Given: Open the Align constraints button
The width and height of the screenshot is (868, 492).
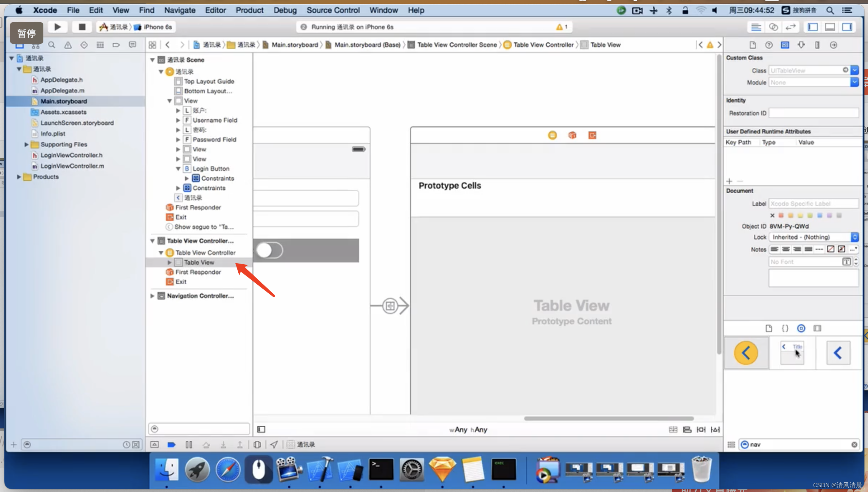Looking at the screenshot, I should tap(687, 429).
